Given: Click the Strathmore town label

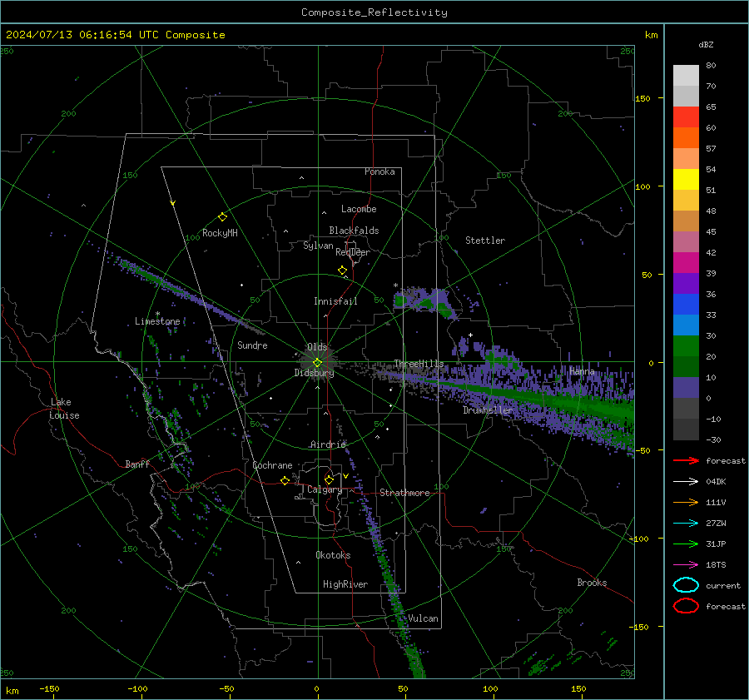Looking at the screenshot, I should [404, 493].
